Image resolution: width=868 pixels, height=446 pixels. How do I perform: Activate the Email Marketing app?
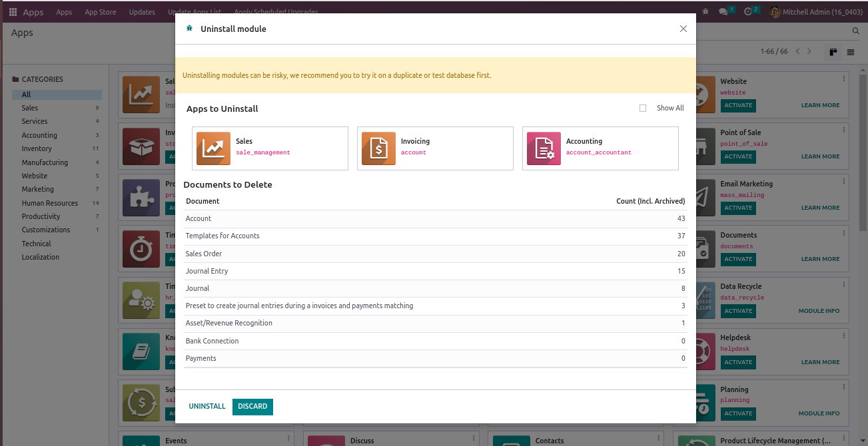[738, 208]
